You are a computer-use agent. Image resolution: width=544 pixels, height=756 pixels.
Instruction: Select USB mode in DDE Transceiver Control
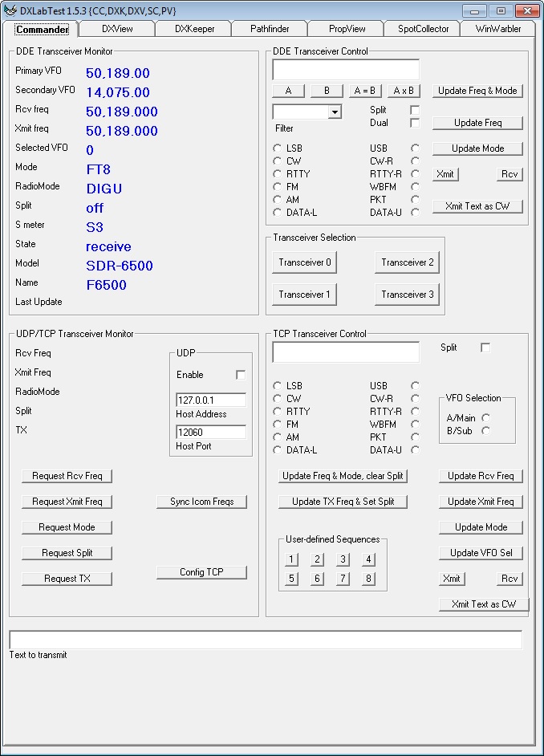(x=415, y=148)
